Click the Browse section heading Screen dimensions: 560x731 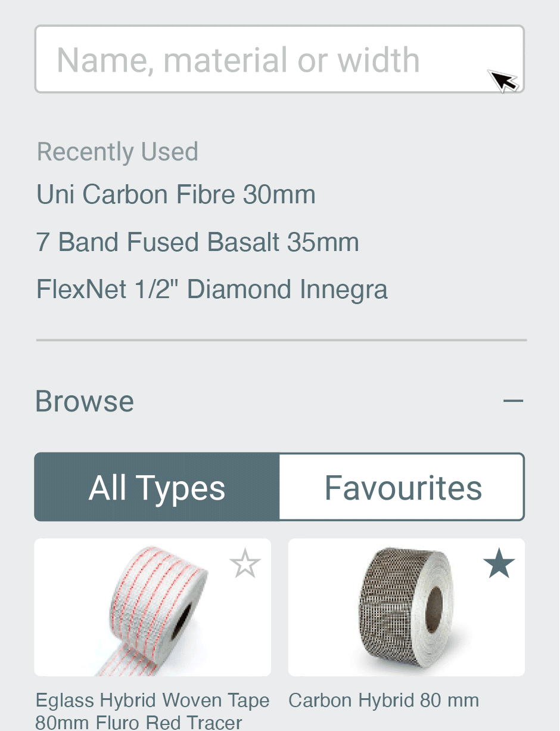[x=85, y=401]
